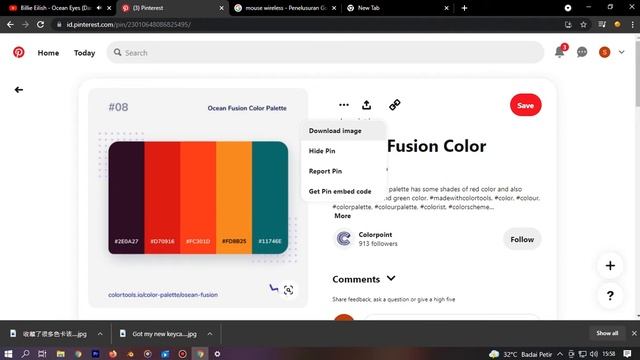Focus the Pinterest Search field

point(325,53)
